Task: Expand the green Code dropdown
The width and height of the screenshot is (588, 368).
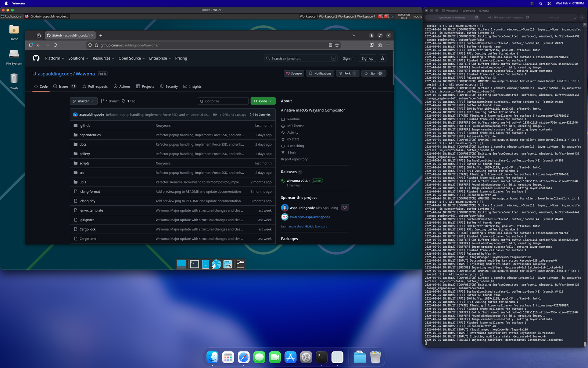Action: (x=263, y=101)
